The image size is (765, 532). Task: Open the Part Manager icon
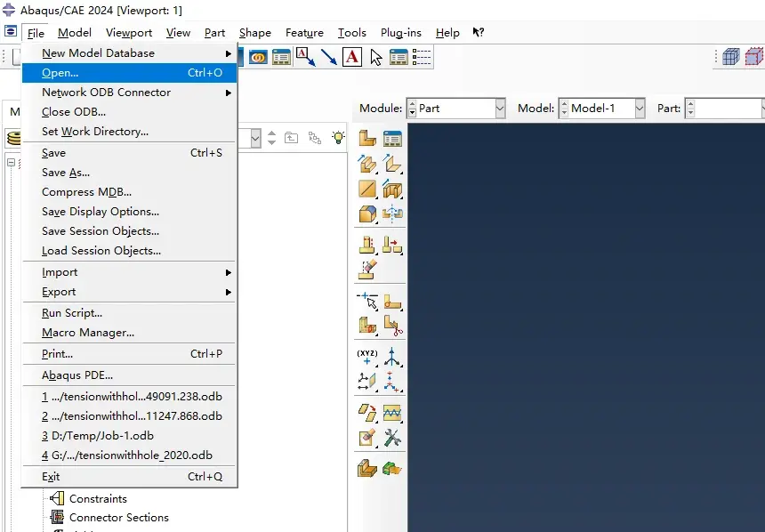pos(392,139)
